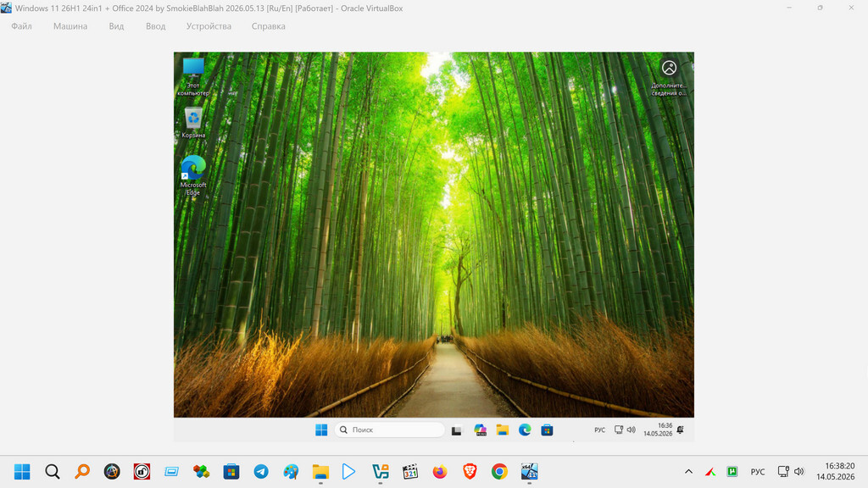Click the guest taskbar Поиск search box
This screenshot has width=868, height=488.
[389, 430]
